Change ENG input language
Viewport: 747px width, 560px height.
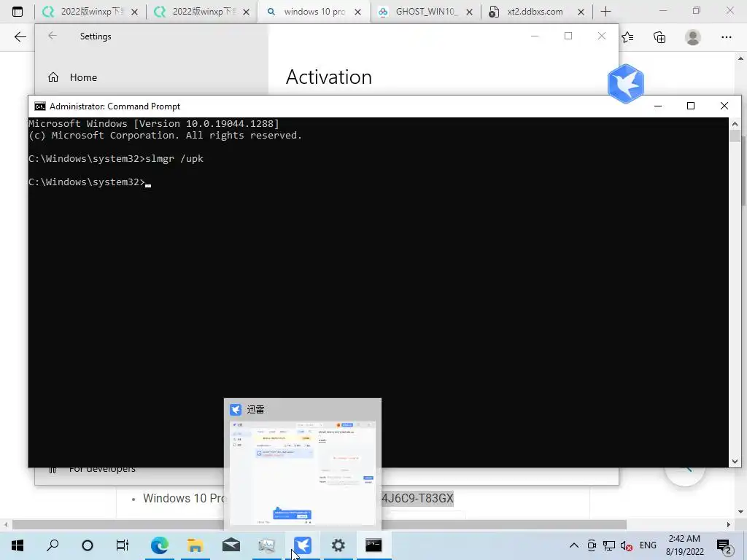pos(648,545)
